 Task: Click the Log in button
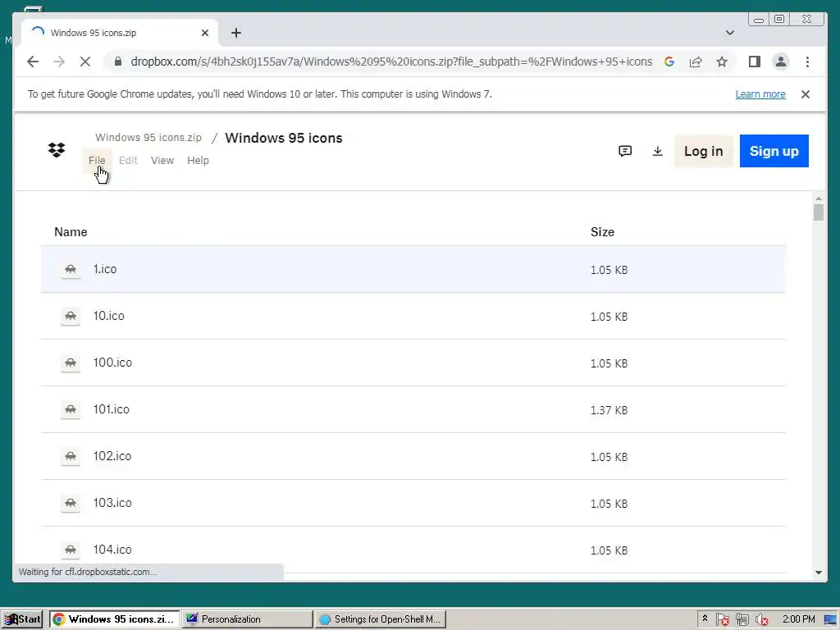click(703, 151)
